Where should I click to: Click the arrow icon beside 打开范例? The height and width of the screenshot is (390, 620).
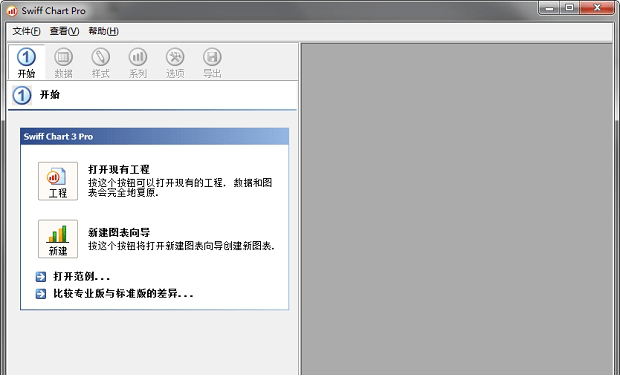(x=41, y=276)
